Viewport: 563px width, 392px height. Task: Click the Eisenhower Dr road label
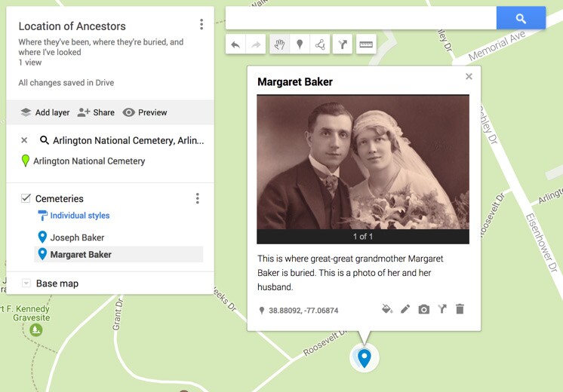click(542, 243)
